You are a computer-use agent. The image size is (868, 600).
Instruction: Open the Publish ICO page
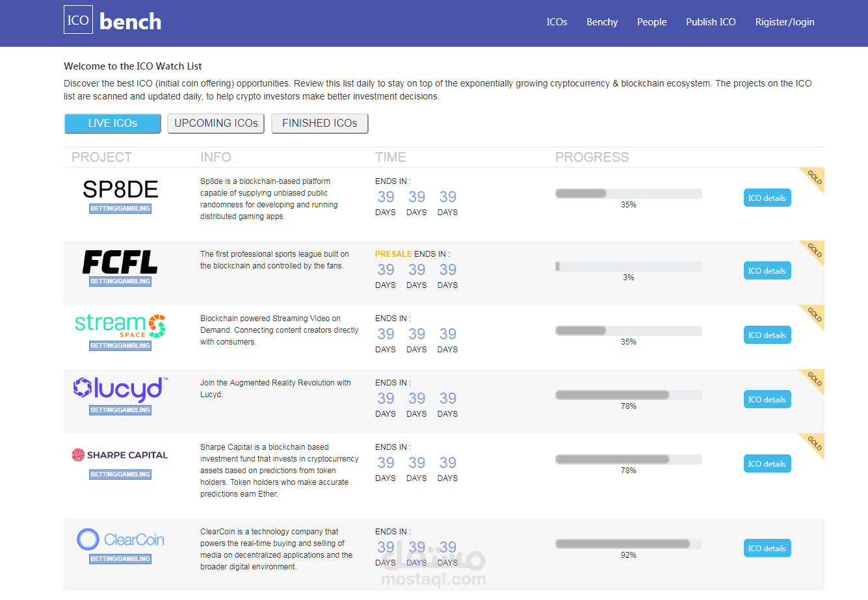pos(711,21)
